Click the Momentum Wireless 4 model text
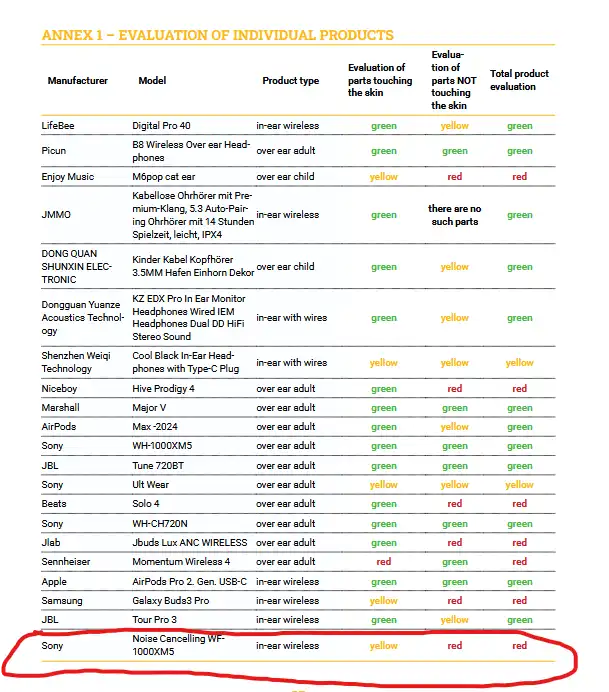 click(181, 562)
